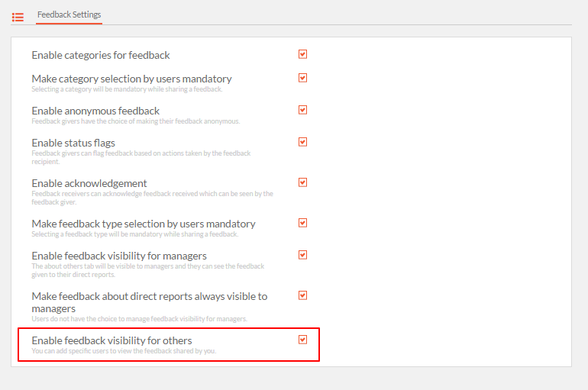The image size is (588, 390).
Task: Uncheck Enable categories for feedback checkbox
Action: coord(302,54)
